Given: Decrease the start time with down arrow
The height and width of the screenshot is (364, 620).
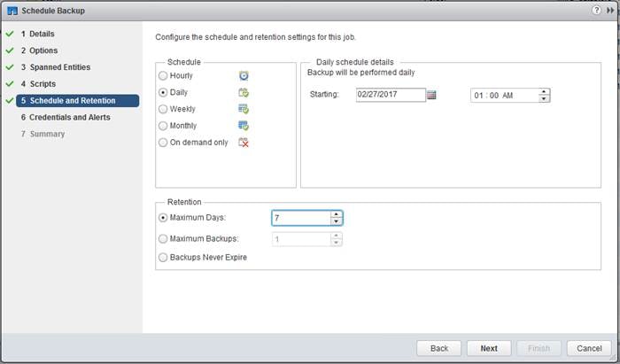Looking at the screenshot, I should coord(544,99).
